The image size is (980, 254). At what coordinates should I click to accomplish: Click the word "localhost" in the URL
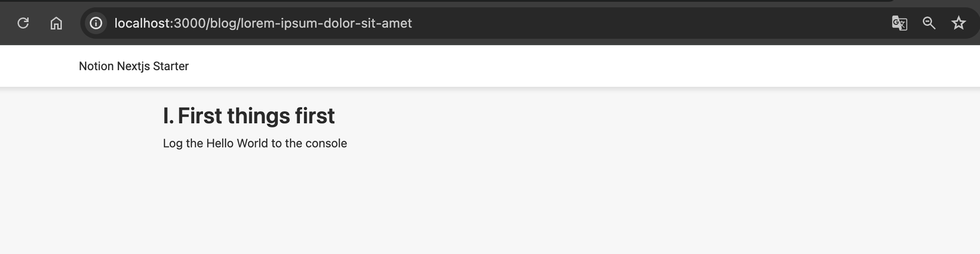pyautogui.click(x=142, y=23)
